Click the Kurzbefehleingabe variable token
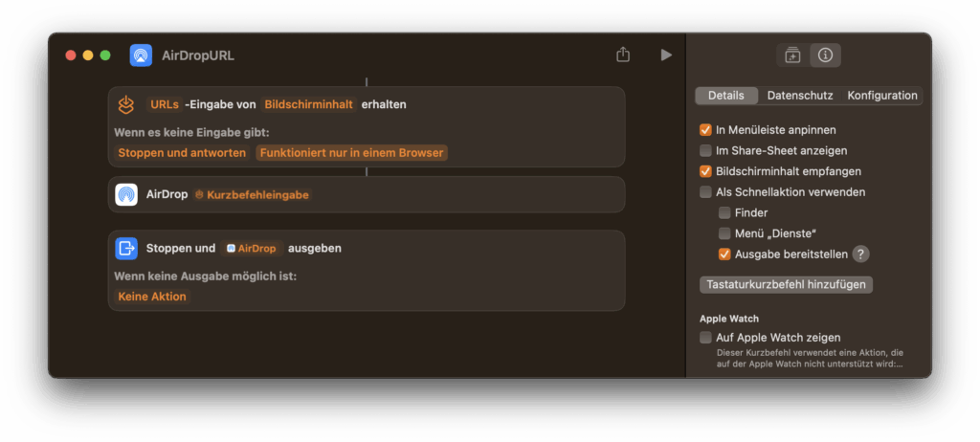This screenshot has width=980, height=442. [253, 194]
